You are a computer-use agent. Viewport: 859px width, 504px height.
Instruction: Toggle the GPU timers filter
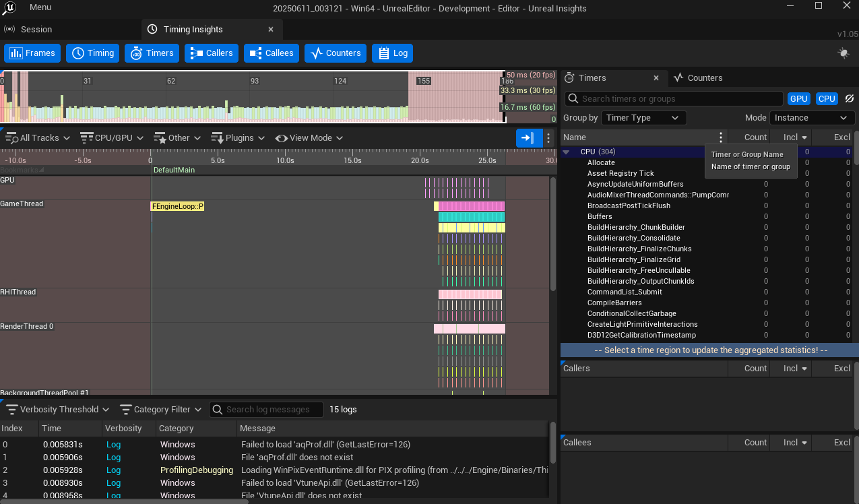point(799,98)
